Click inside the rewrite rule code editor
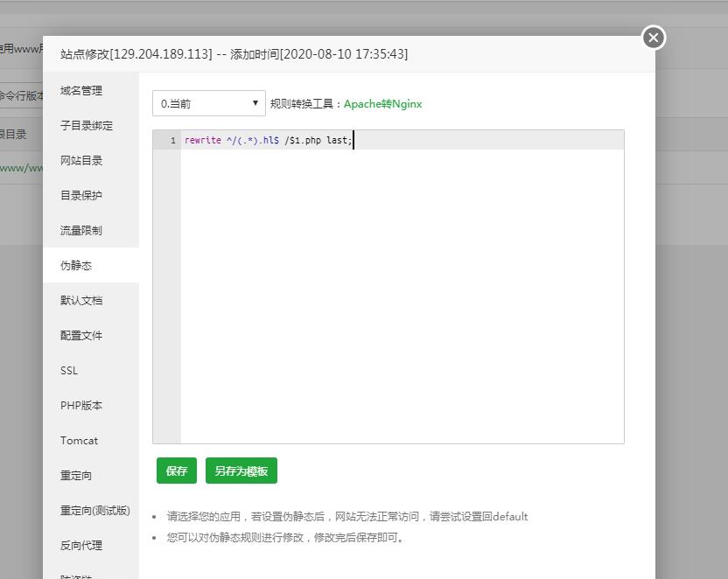The height and width of the screenshot is (579, 728). [402, 289]
